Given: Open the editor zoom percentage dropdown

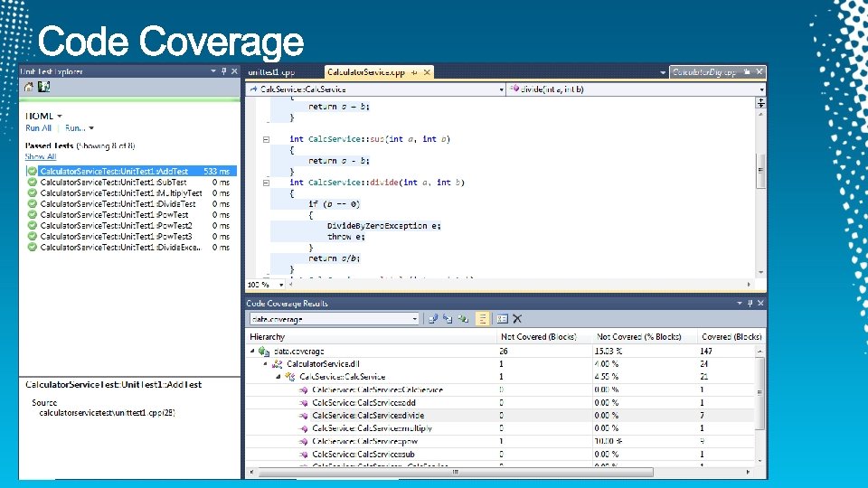Looking at the screenshot, I should click(281, 285).
